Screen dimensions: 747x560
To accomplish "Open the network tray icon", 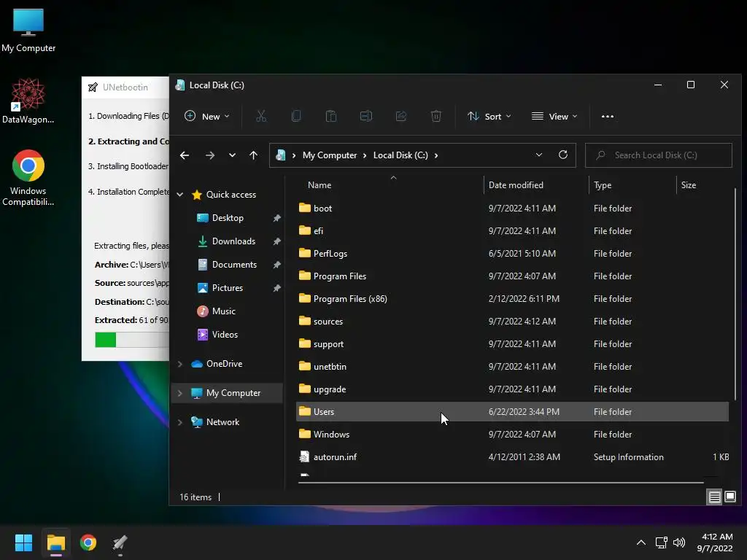I will pyautogui.click(x=661, y=542).
